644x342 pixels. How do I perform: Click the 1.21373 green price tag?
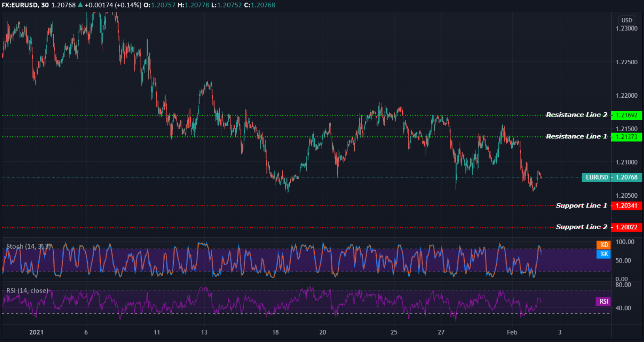coord(627,137)
